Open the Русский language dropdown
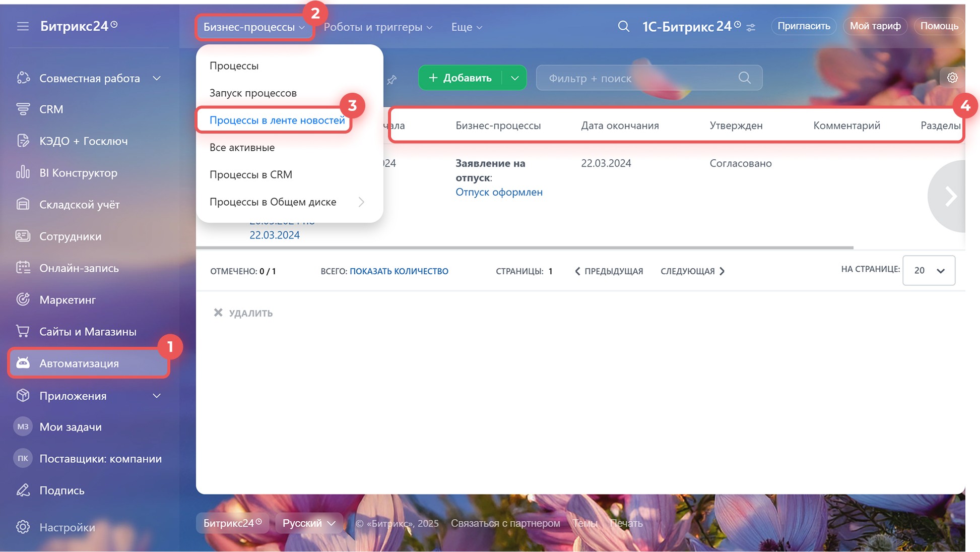Image resolution: width=980 pixels, height=552 pixels. click(308, 523)
